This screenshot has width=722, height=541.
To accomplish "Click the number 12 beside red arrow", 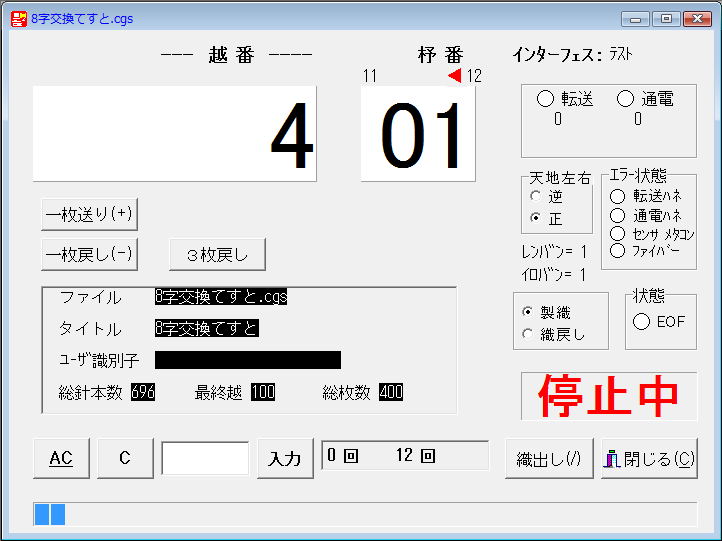I will click(474, 76).
